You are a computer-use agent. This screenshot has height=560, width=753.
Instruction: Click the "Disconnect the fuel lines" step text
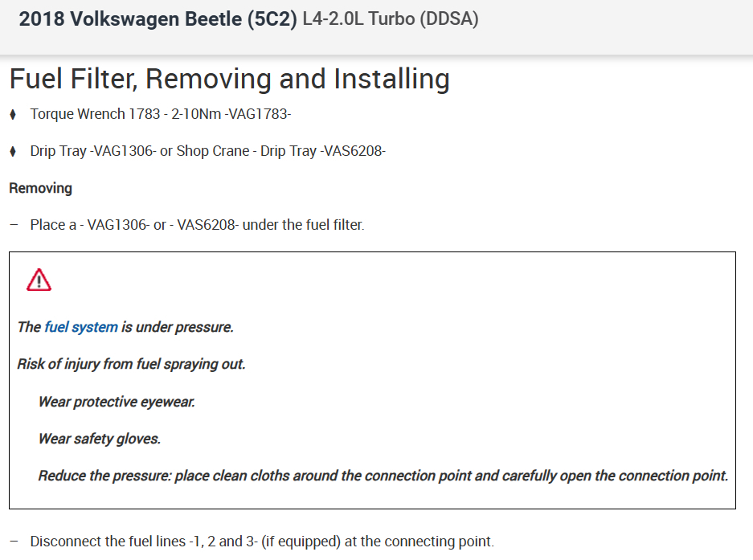(262, 542)
